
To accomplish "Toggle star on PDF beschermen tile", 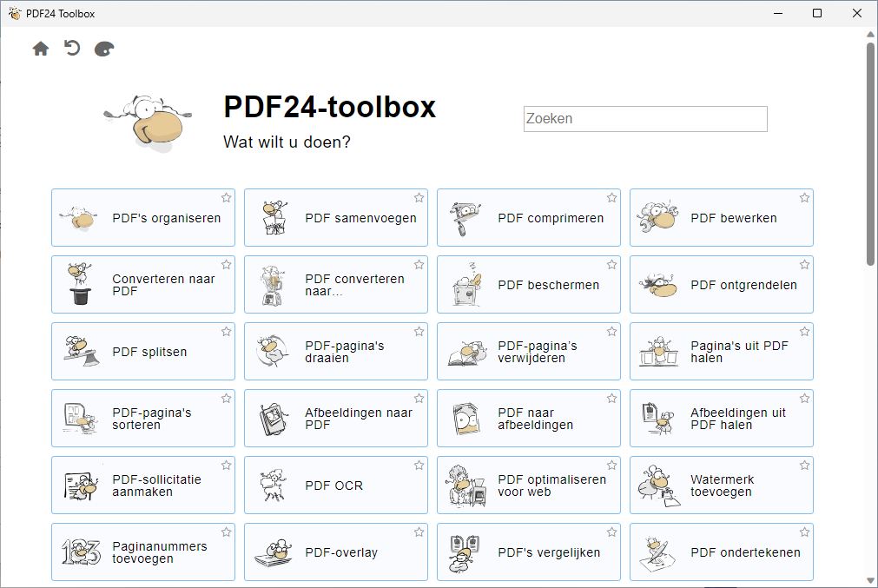I will pyautogui.click(x=611, y=264).
